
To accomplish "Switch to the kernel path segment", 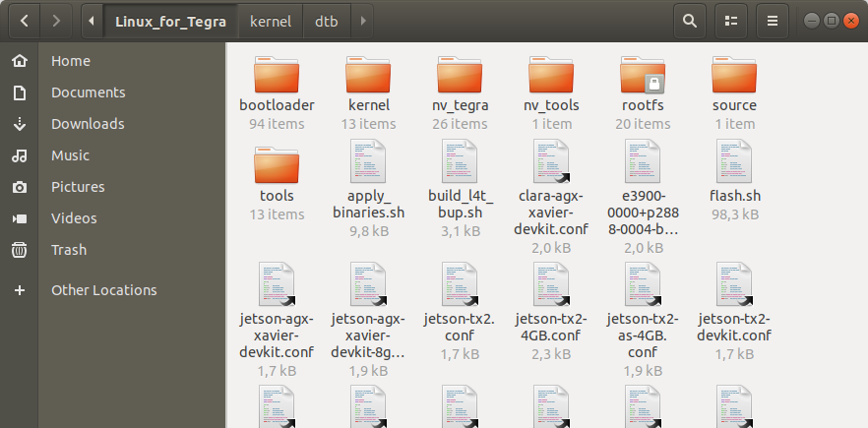I will [271, 22].
